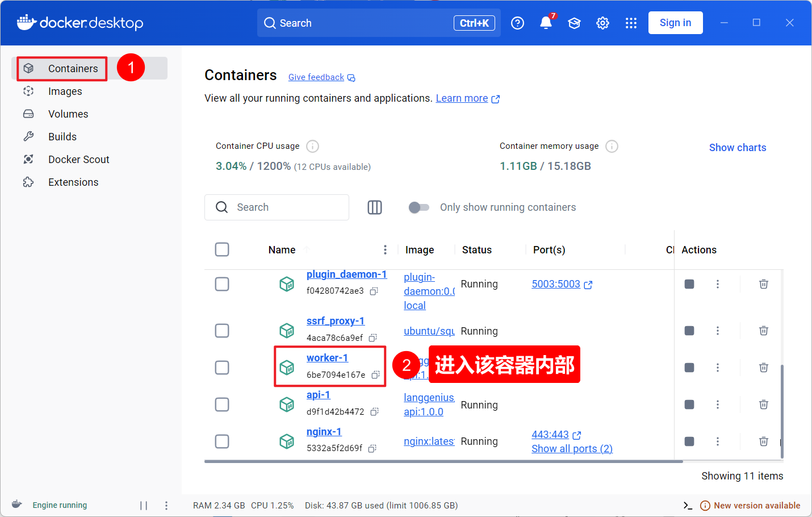
Task: Click the Docker Desktop whale logo
Action: 80,23
